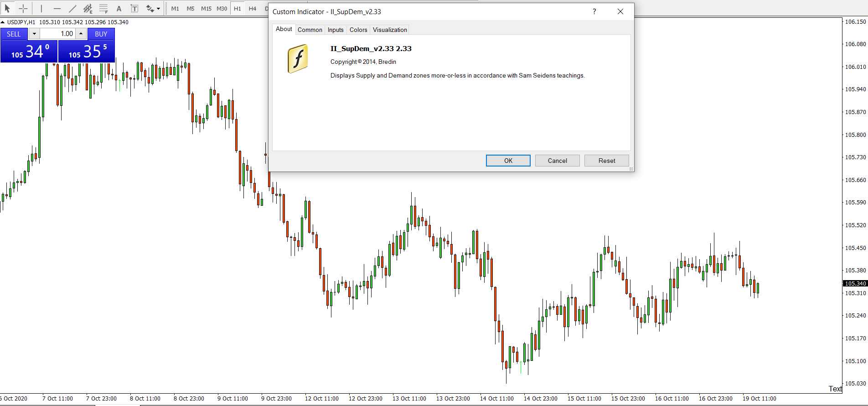This screenshot has height=406, width=868.
Task: Choose the text label tool
Action: click(x=134, y=8)
